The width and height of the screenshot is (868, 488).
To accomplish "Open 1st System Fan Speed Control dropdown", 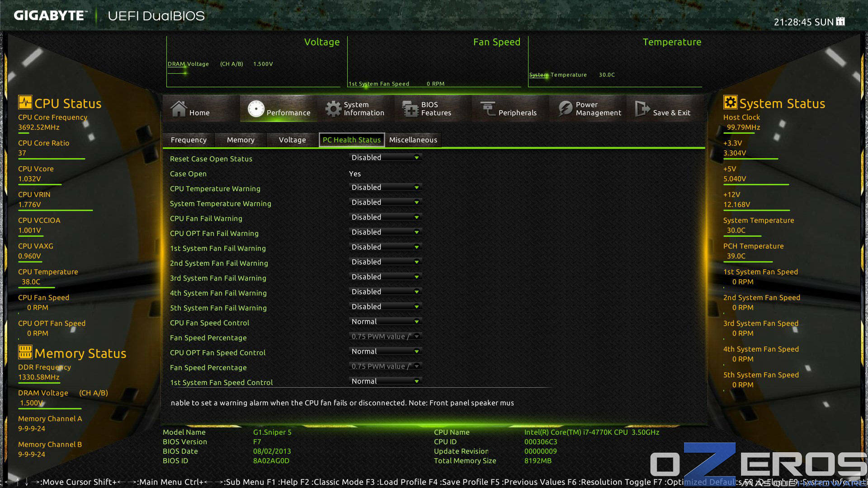I will point(385,381).
